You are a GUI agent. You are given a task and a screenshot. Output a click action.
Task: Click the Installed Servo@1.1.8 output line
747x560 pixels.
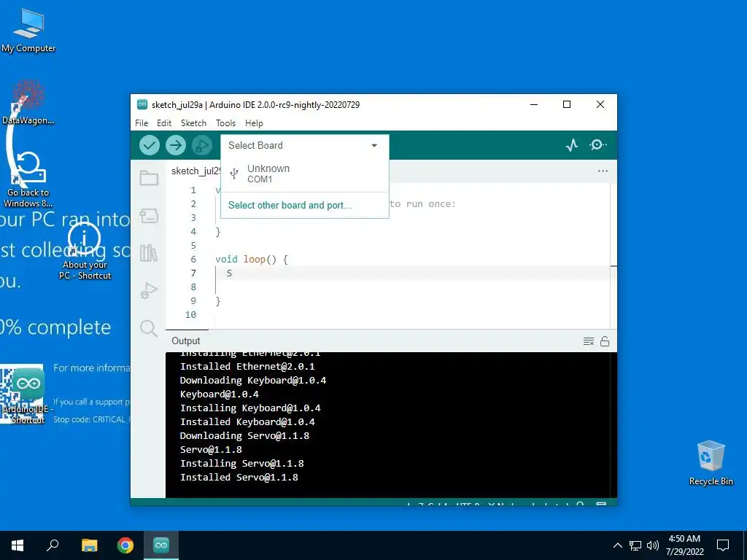click(239, 477)
